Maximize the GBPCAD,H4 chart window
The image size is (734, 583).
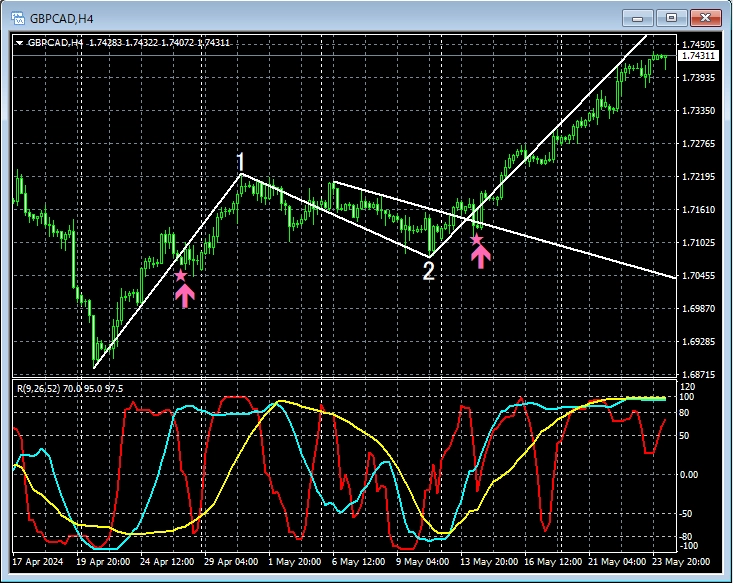671,18
